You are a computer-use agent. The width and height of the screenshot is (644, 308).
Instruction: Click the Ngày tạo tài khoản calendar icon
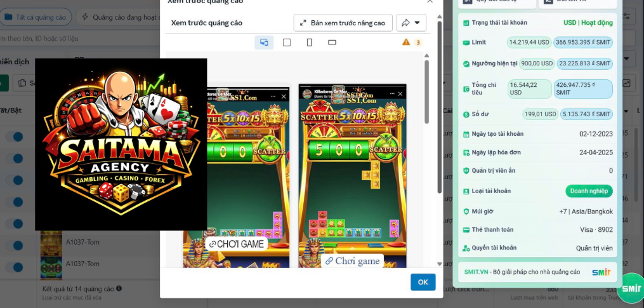click(466, 134)
